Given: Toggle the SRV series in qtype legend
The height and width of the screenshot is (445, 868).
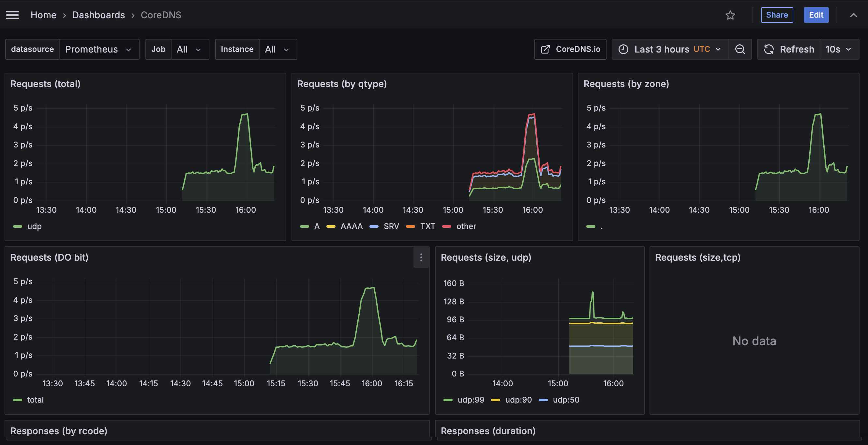Looking at the screenshot, I should click(391, 226).
